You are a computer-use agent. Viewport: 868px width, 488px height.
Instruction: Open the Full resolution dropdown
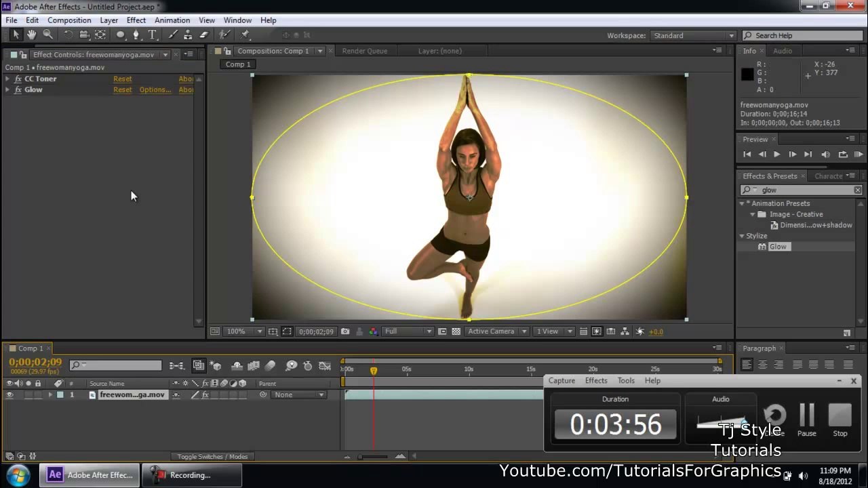point(408,331)
